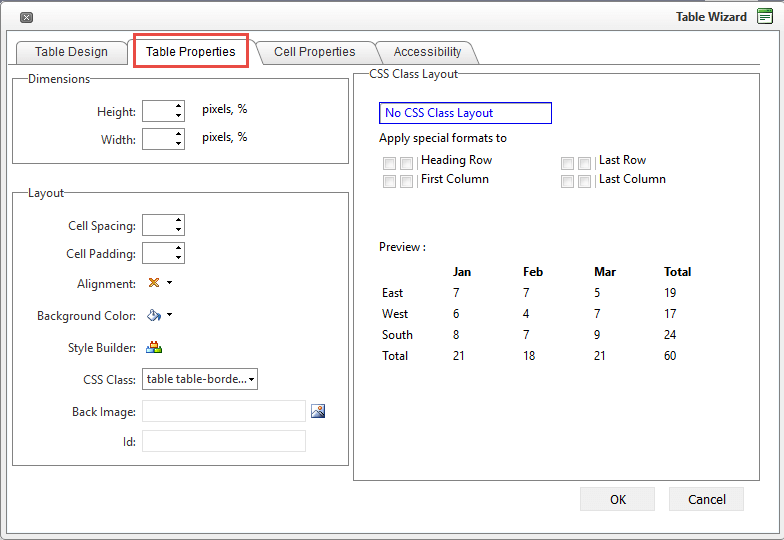Toggle the first Heading Row checkbox

389,163
